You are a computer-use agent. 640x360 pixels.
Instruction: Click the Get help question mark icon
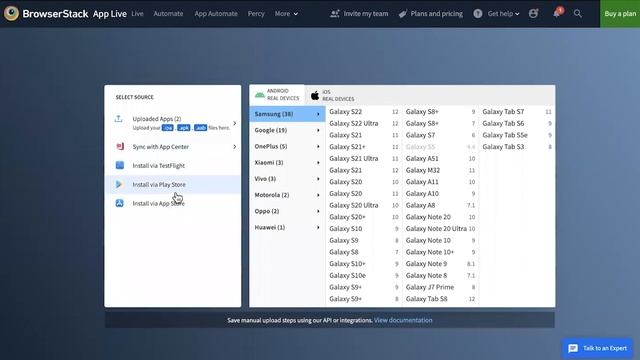click(478, 13)
